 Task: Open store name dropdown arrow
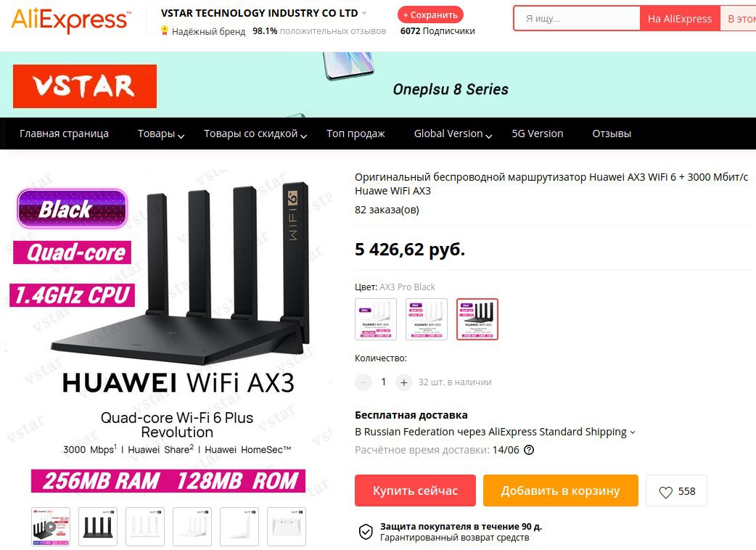[x=364, y=14]
